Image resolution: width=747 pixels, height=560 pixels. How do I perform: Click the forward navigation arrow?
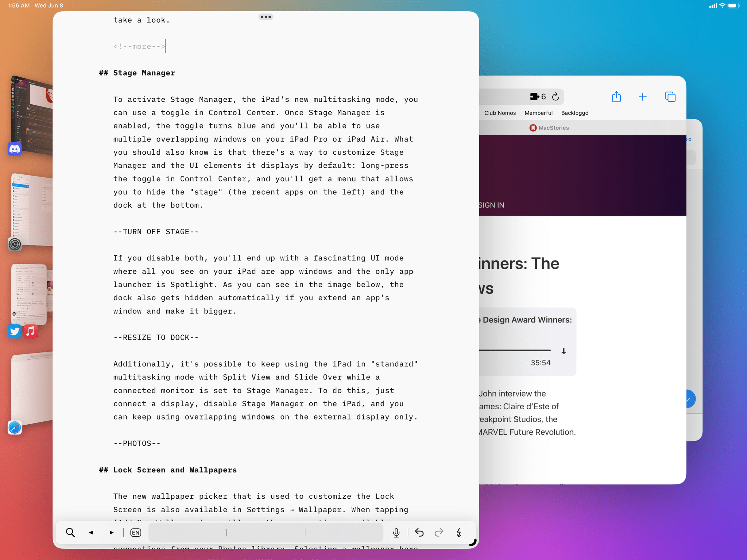111,532
